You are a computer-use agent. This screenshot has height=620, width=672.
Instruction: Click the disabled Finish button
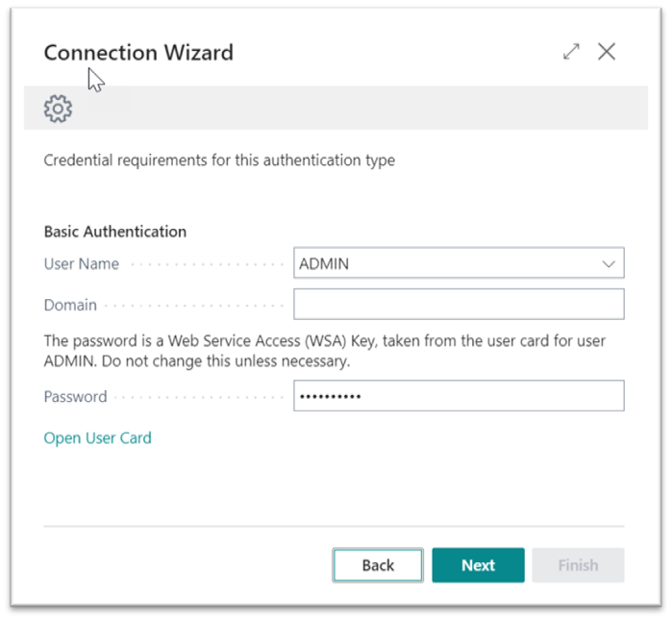coord(578,565)
